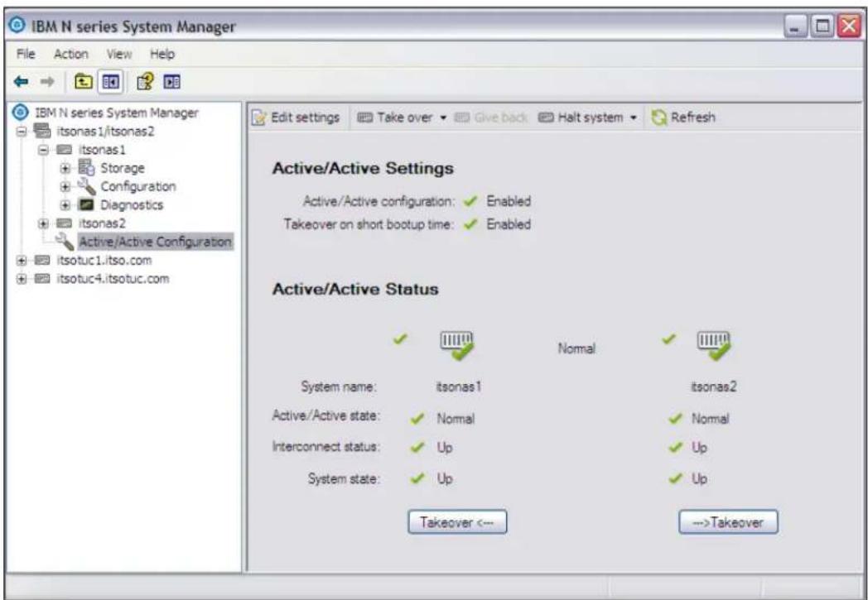Expand the itsotuc4.itsotuc.com tree node
This screenshot has height=600, width=868.
pyautogui.click(x=22, y=279)
